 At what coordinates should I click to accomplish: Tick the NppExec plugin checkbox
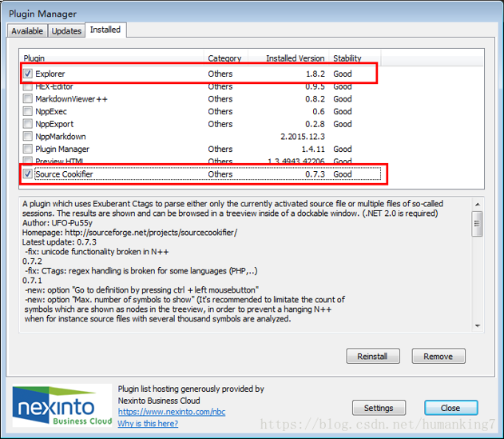pyautogui.click(x=28, y=112)
